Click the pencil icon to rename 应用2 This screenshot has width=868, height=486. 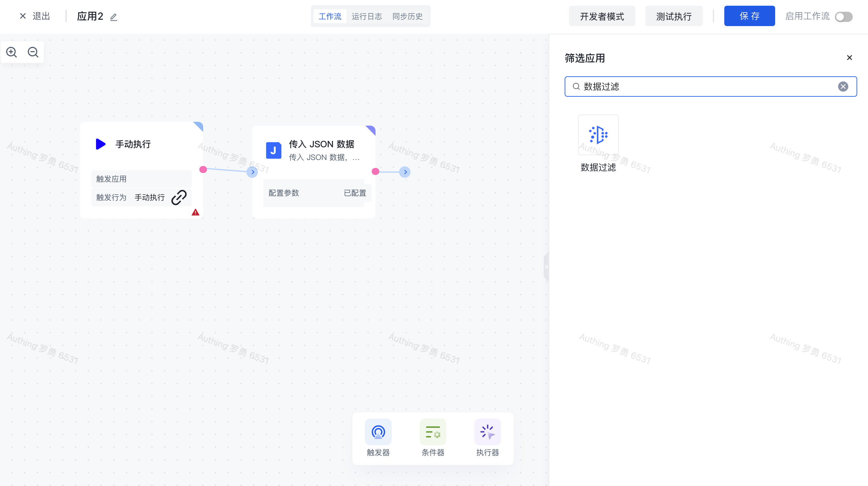tap(114, 17)
